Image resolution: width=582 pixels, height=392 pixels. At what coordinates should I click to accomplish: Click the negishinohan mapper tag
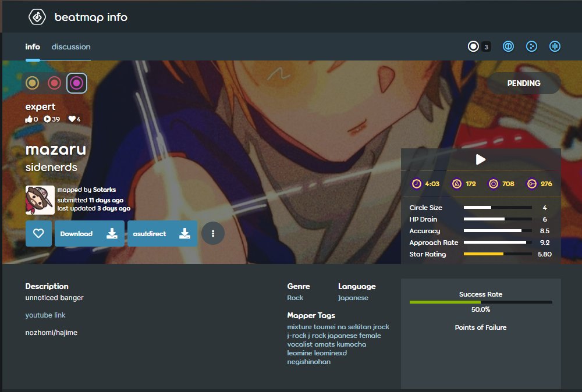[x=309, y=362]
